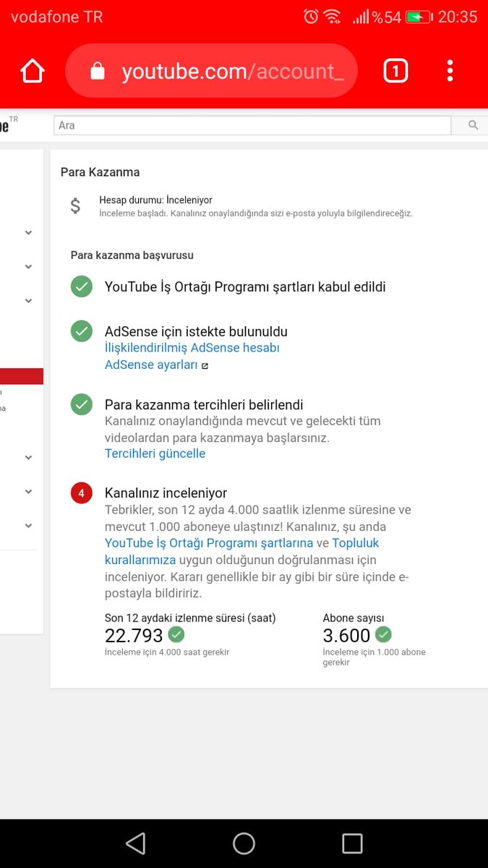This screenshot has height=868, width=488.
Task: Click the dollar sign account status icon
Action: (75, 206)
